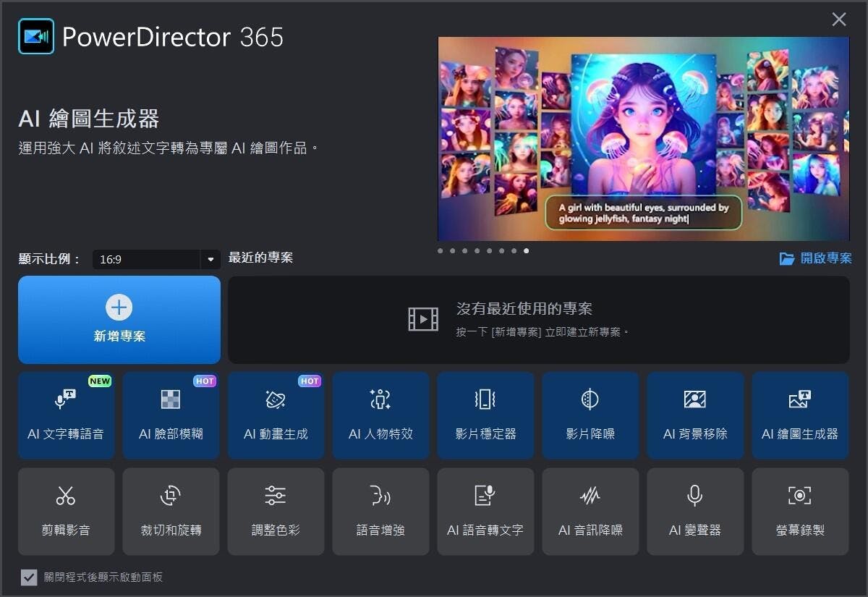This screenshot has width=868, height=597.
Task: Select the last banner carousel dot
Action: [x=526, y=251]
